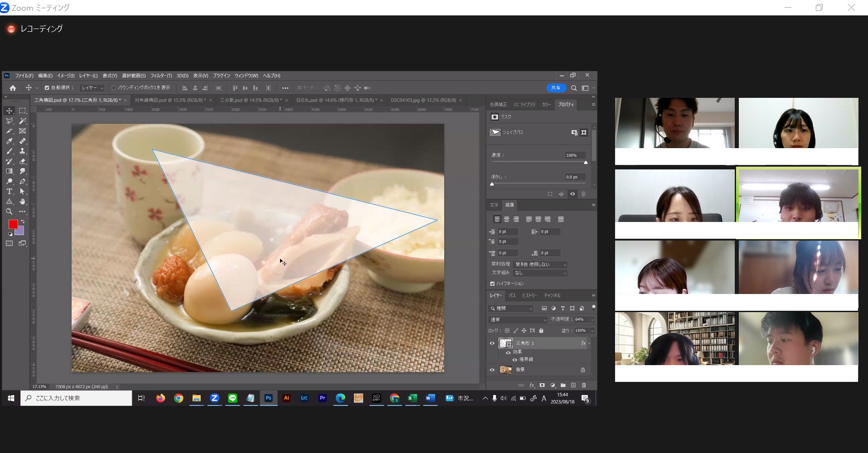Select the Eyedropper tool
868x453 pixels.
click(x=9, y=141)
